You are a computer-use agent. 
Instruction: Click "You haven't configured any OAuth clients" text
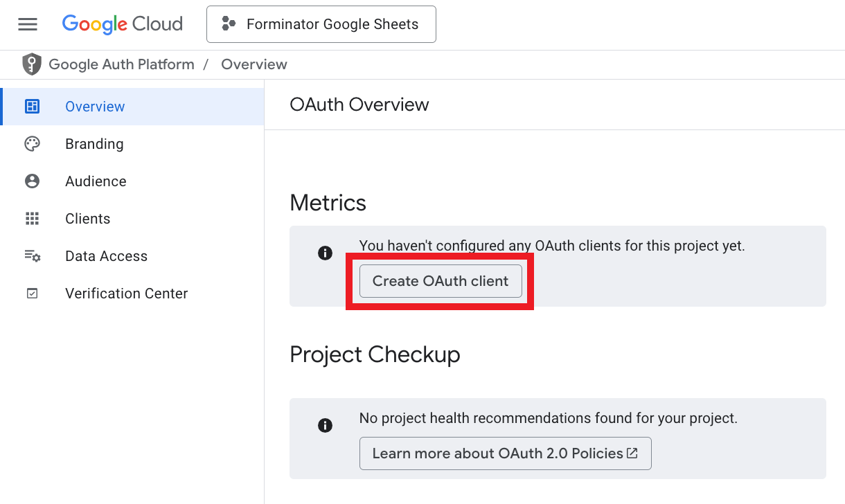[x=552, y=246]
